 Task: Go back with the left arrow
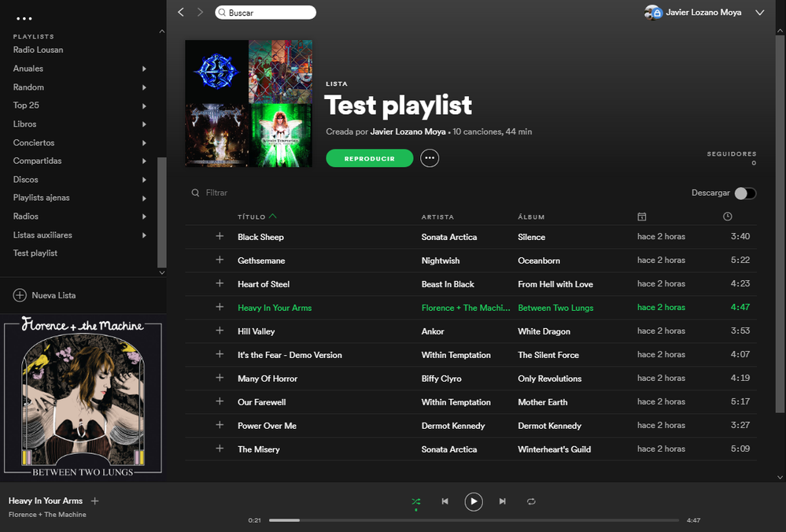coord(181,12)
